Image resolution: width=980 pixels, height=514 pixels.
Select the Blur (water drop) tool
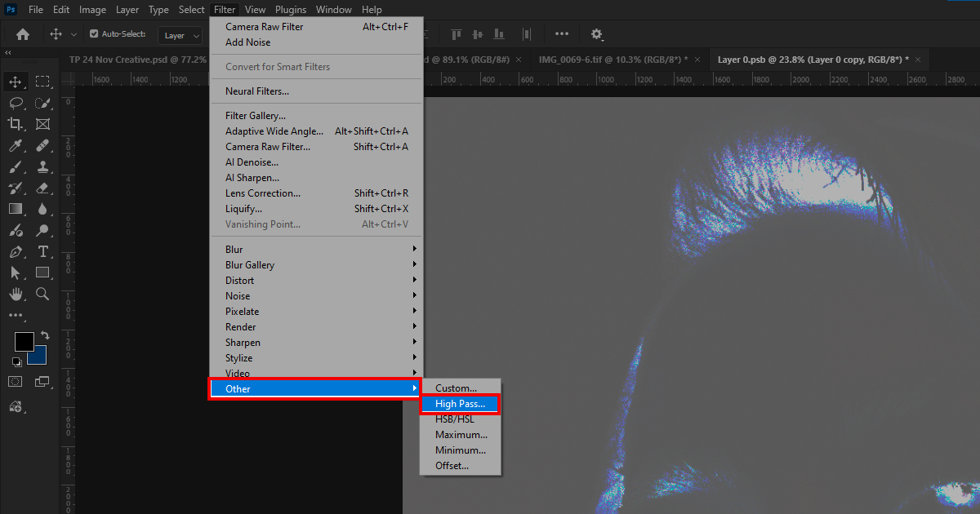(42, 209)
